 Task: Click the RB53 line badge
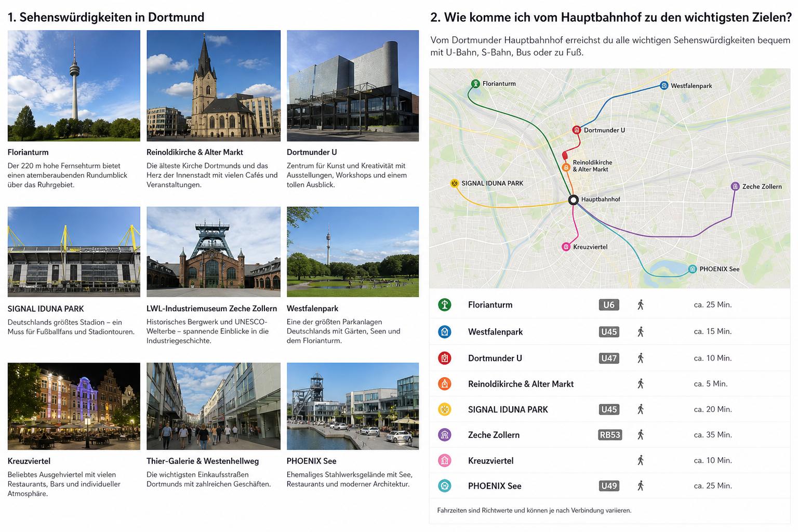point(610,435)
